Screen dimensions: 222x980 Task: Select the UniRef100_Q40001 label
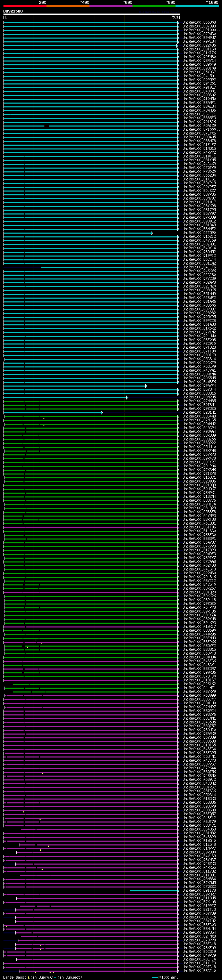click(199, 91)
